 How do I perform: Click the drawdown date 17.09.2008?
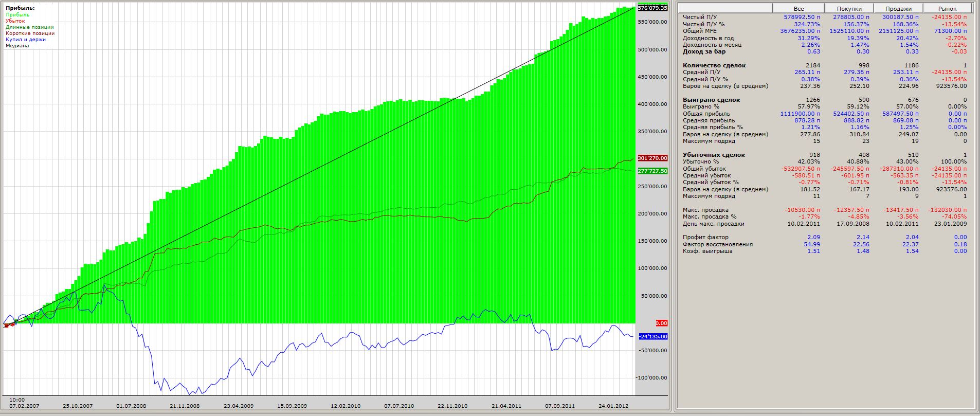point(853,224)
